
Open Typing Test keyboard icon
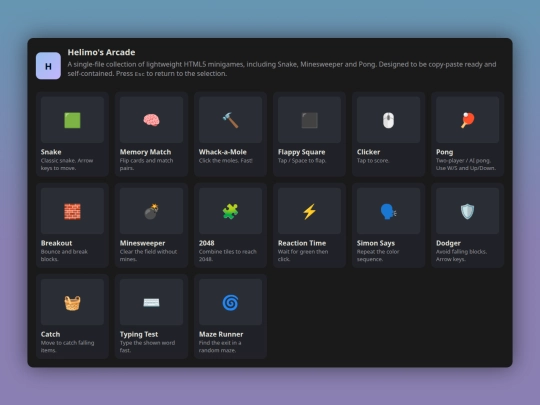[x=151, y=303]
